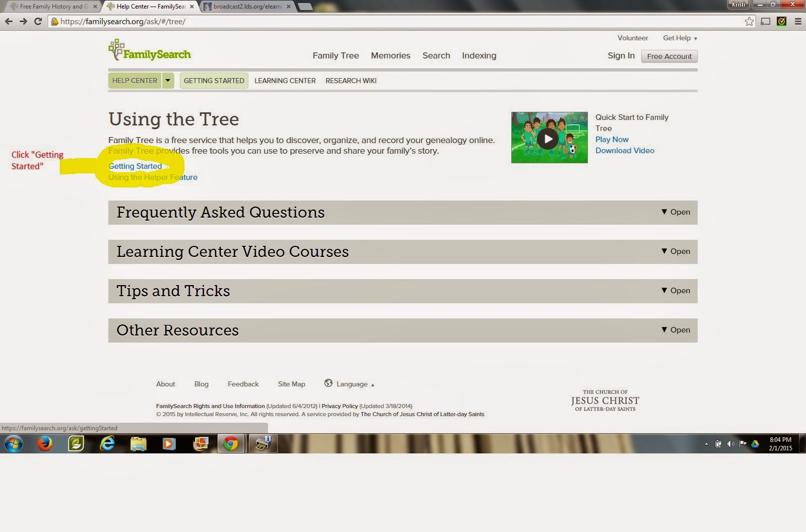Image resolution: width=806 pixels, height=532 pixels.
Task: Play the Quick Start video thumbnail
Action: 549,138
